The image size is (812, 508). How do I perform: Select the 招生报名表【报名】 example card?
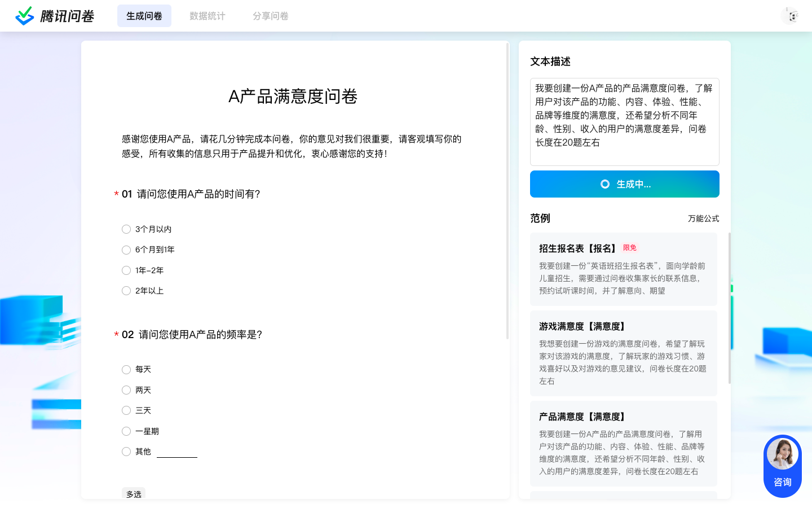(624, 269)
